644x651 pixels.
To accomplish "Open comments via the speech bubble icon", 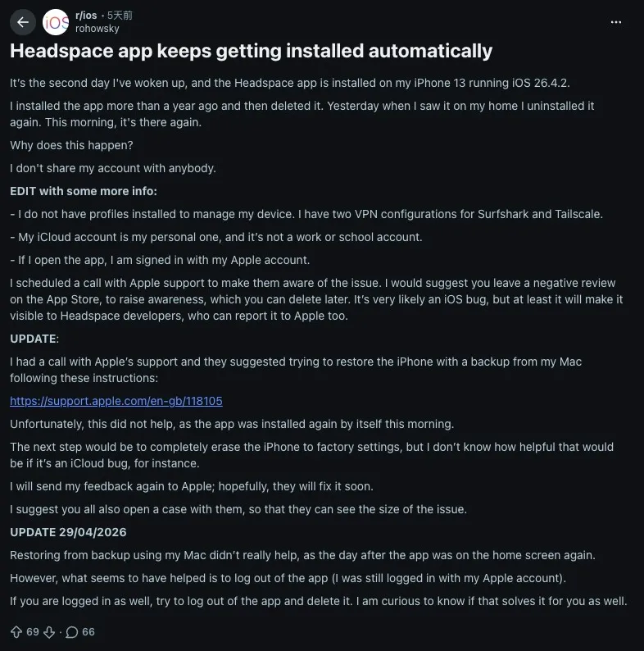I will coord(71,632).
